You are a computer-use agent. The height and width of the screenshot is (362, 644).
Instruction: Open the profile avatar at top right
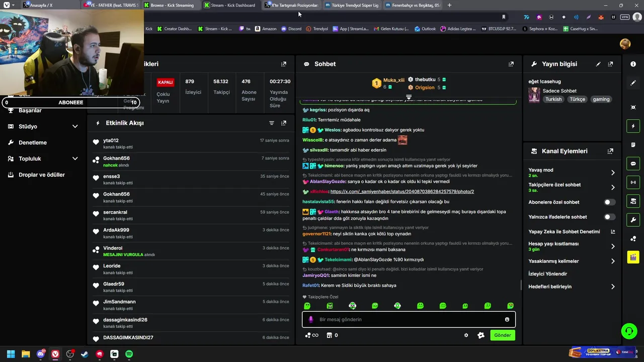click(x=625, y=44)
